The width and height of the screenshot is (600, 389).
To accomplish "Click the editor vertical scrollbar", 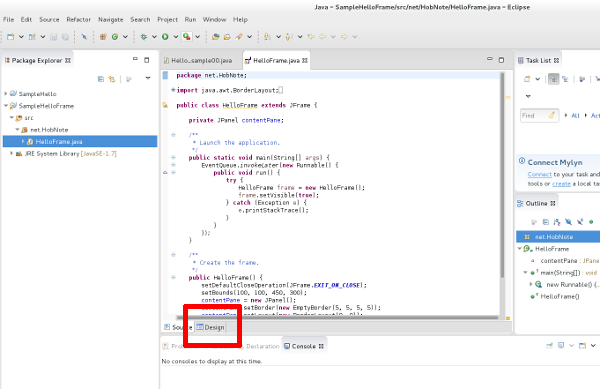I will [502, 175].
